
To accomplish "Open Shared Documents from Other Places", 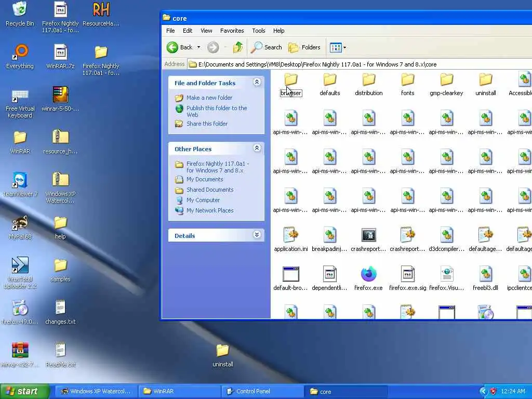I will (210, 190).
